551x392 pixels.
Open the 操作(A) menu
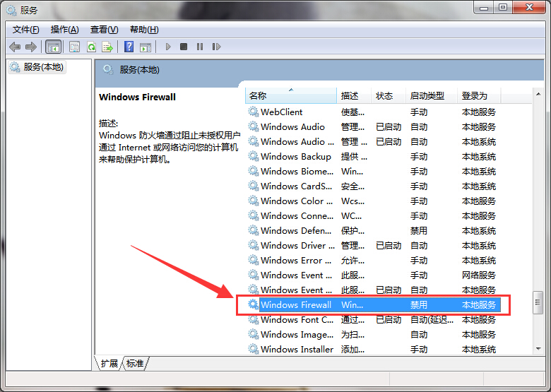pyautogui.click(x=64, y=30)
